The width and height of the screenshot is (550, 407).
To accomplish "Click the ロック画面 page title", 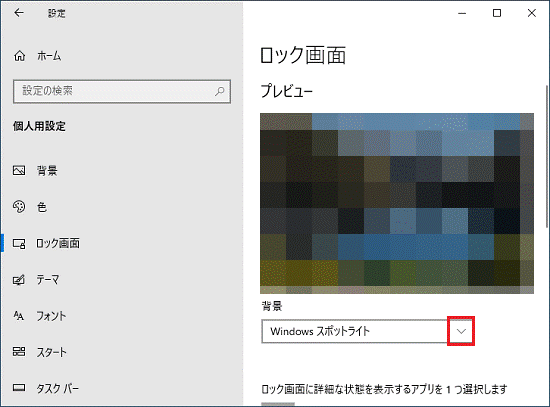I will click(303, 55).
